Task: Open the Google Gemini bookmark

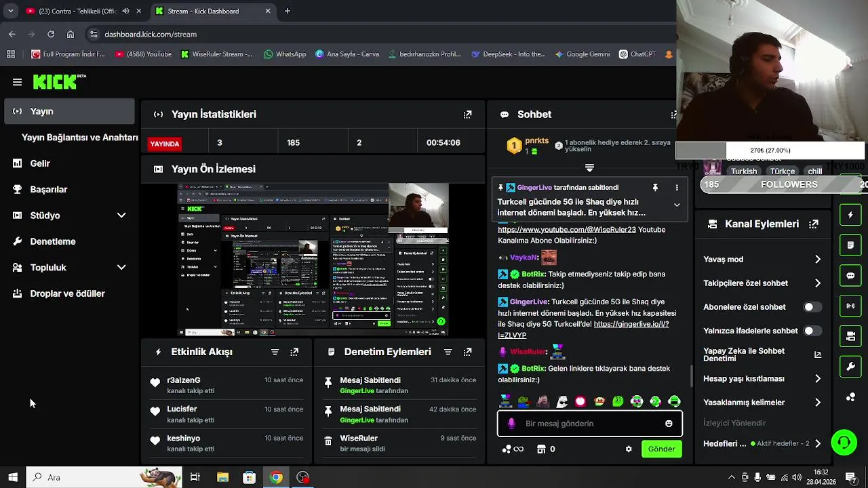Action: click(583, 54)
